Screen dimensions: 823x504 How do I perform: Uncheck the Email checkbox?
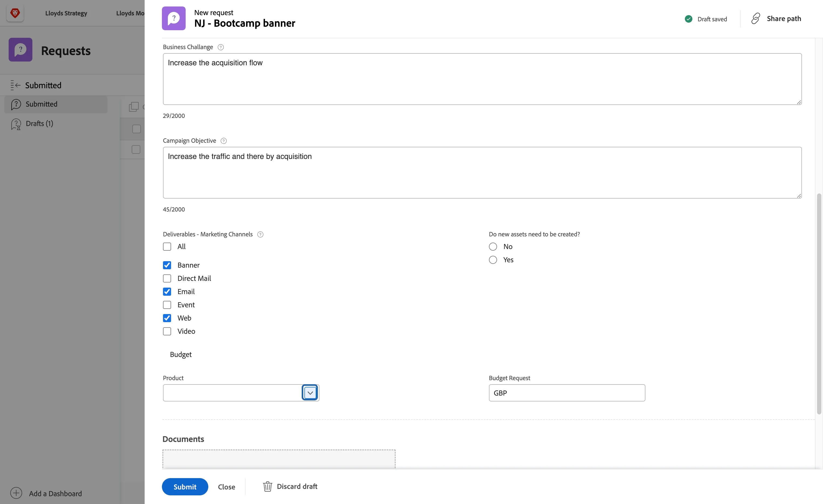coord(167,292)
